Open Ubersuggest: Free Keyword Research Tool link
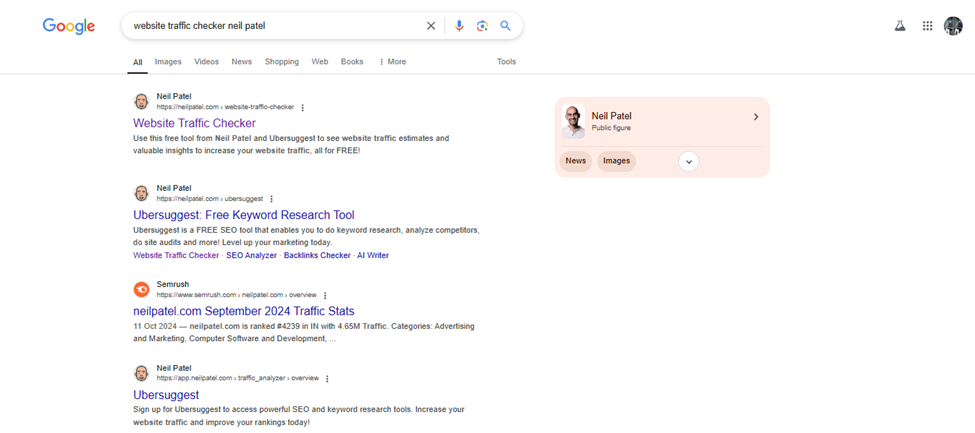Image resolution: width=975 pixels, height=433 pixels. (244, 215)
